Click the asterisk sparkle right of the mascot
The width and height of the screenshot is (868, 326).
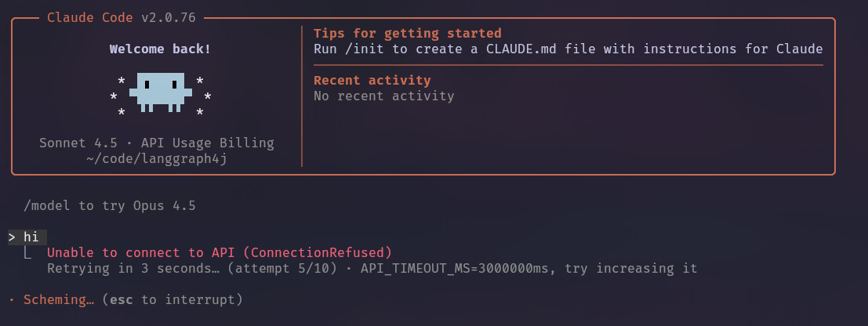pyautogui.click(x=208, y=96)
